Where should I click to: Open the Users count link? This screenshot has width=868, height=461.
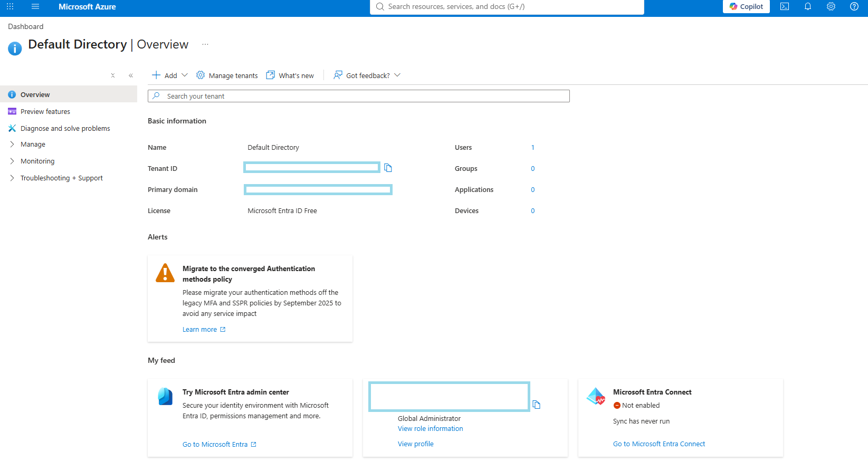coord(533,147)
